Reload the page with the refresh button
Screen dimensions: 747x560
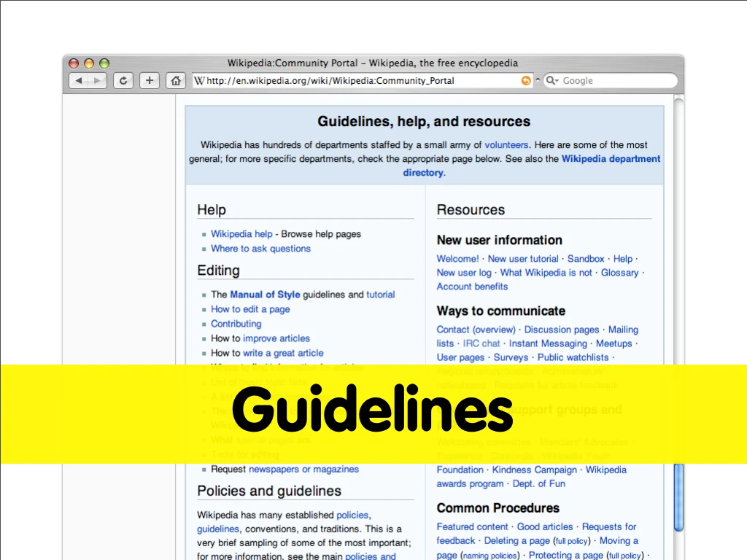coord(123,80)
